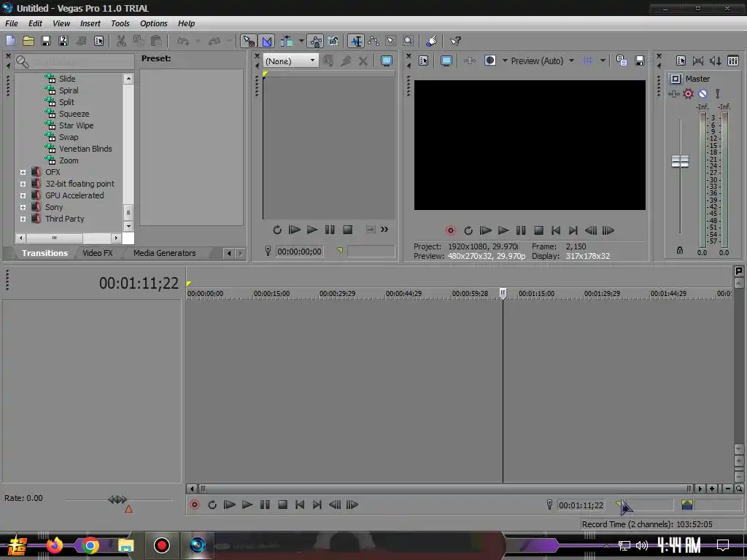Click the playback Rate slider handle
Viewport: 747px width, 560px height.
tap(117, 499)
